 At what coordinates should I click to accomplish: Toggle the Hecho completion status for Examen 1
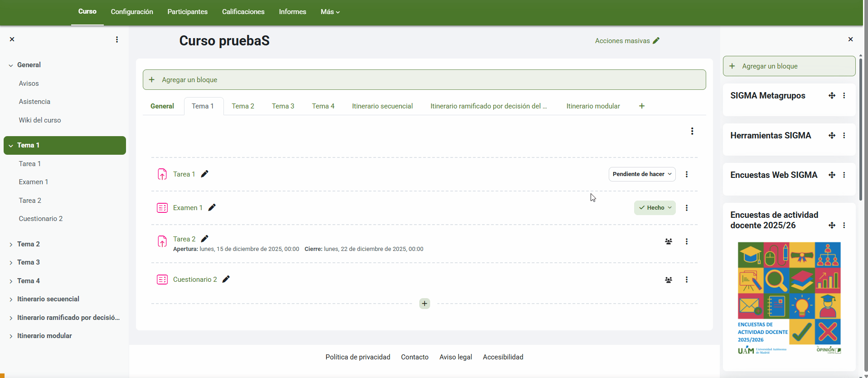[655, 208]
